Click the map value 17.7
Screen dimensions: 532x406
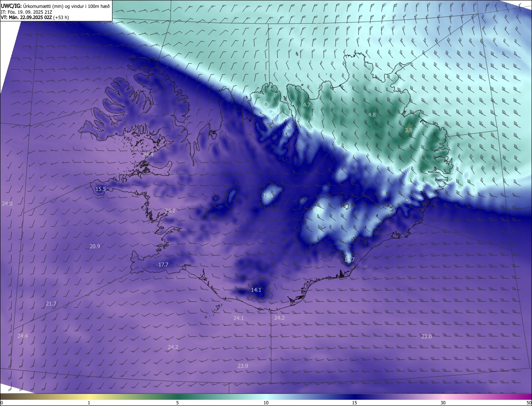(x=163, y=264)
